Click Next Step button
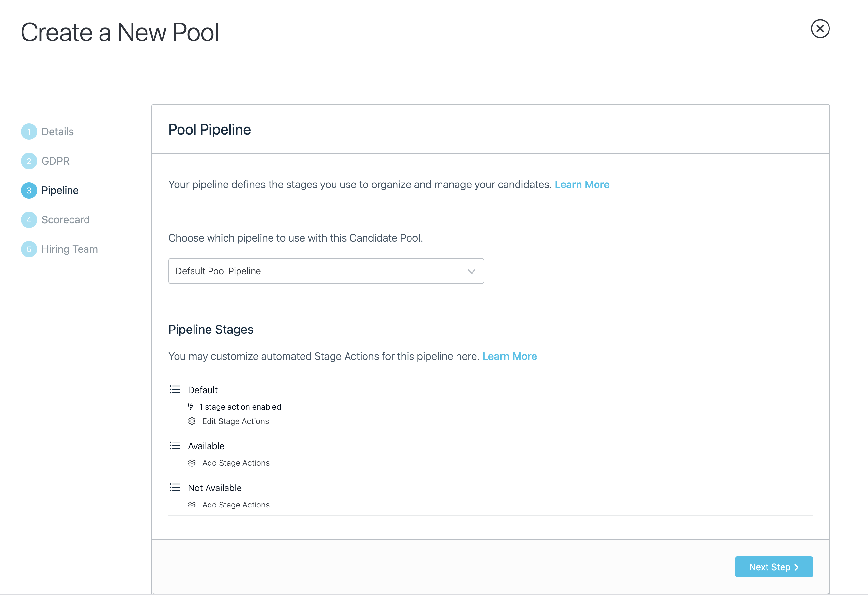 click(773, 567)
